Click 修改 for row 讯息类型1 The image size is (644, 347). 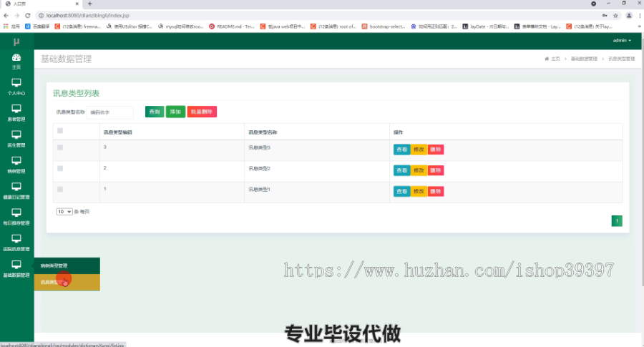[419, 191]
